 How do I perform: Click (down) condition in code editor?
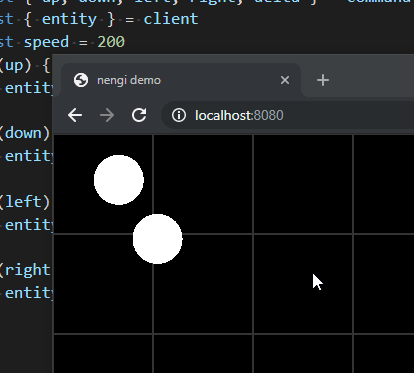[25, 133]
